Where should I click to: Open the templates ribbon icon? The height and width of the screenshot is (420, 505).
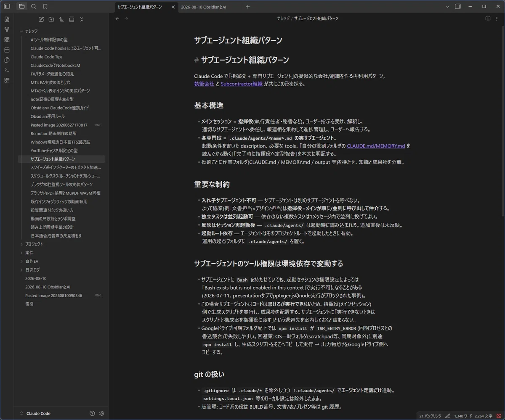[x=7, y=60]
